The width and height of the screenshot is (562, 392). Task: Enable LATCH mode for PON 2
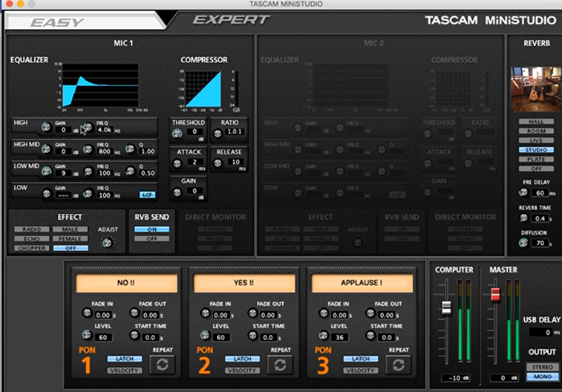coord(242,359)
